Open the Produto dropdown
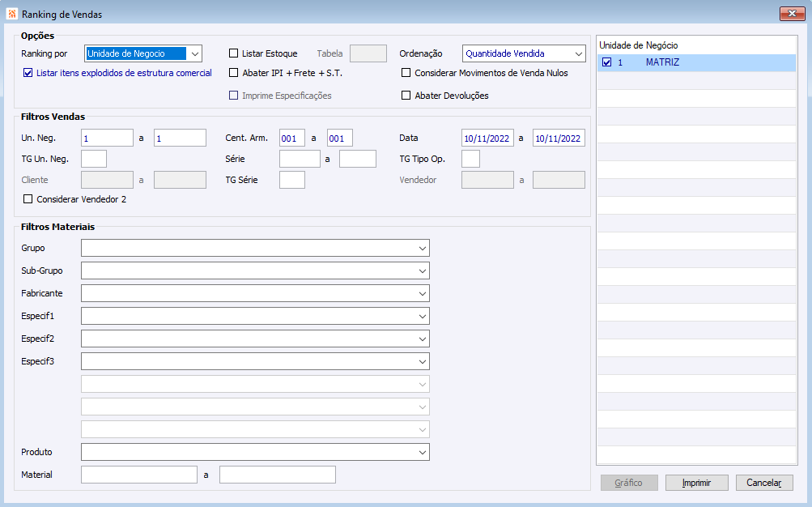Viewport: 812px width, 507px height. tap(423, 452)
